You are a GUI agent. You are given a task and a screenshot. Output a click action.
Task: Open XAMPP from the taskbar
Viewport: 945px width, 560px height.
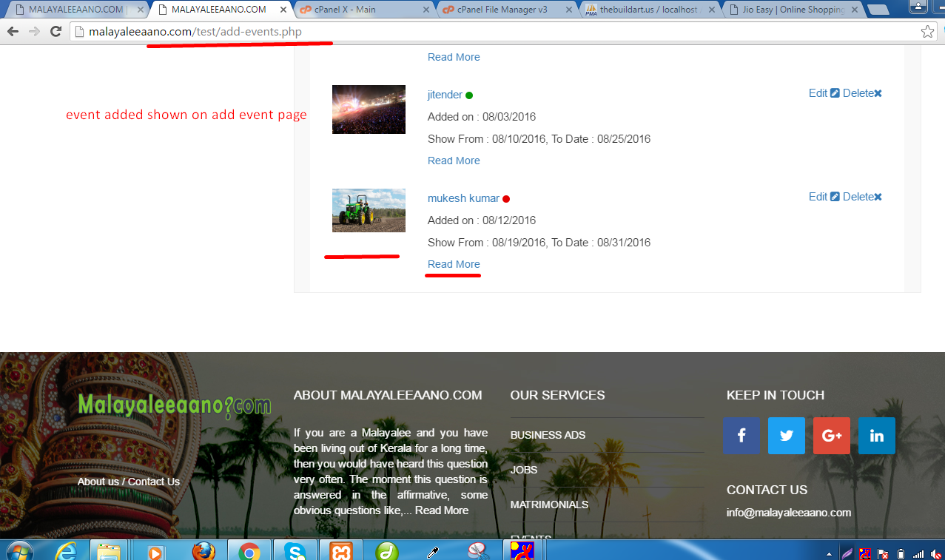pyautogui.click(x=341, y=551)
